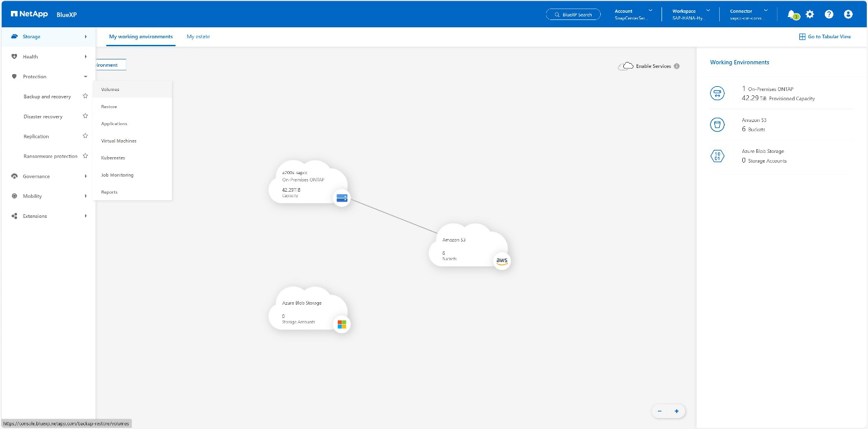Click 6 Buckets text in right panel

tap(753, 129)
